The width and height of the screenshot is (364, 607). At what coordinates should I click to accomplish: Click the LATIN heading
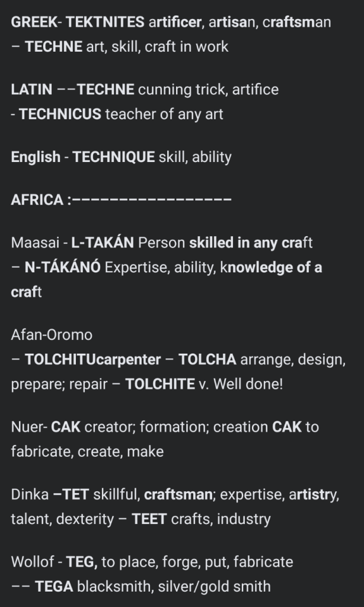coord(32,90)
